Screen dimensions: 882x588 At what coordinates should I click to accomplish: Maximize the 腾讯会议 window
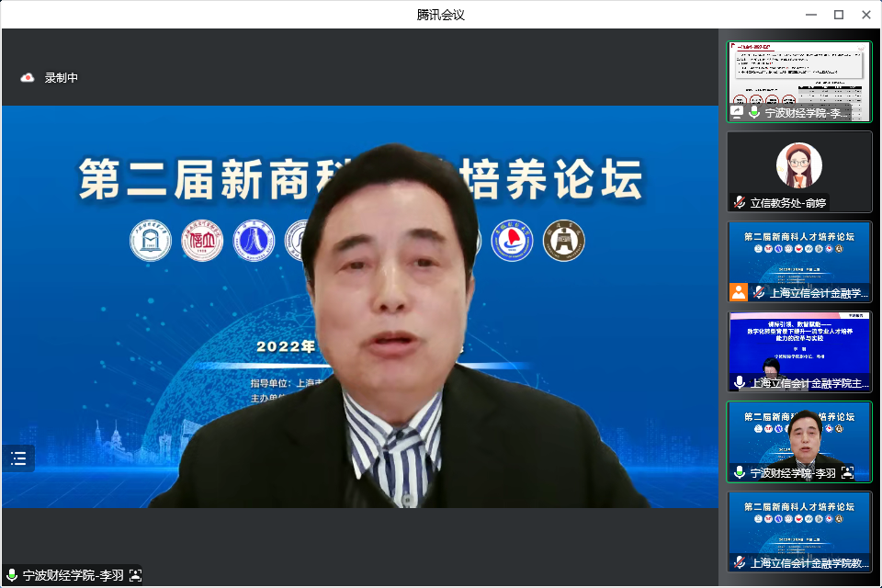pos(839,14)
